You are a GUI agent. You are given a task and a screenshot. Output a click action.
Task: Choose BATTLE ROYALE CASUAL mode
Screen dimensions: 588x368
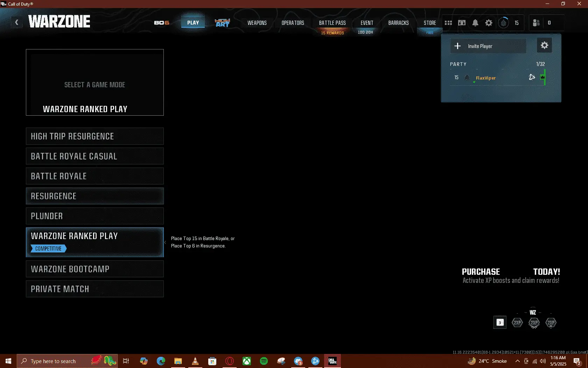(x=95, y=156)
